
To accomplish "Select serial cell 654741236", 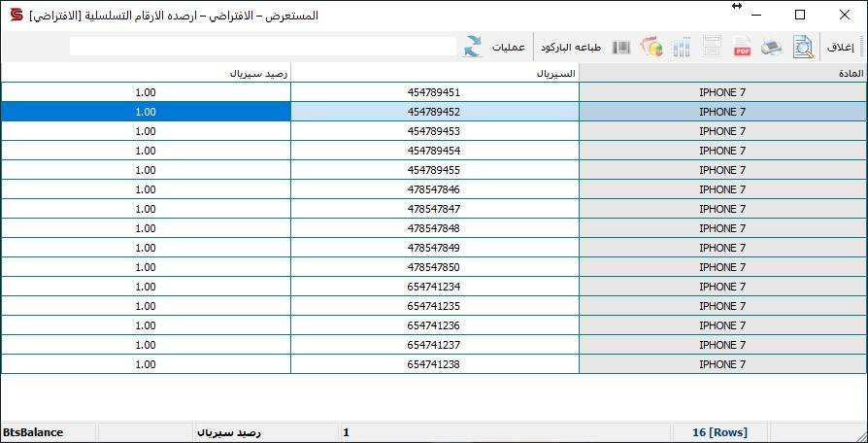I will tap(435, 325).
